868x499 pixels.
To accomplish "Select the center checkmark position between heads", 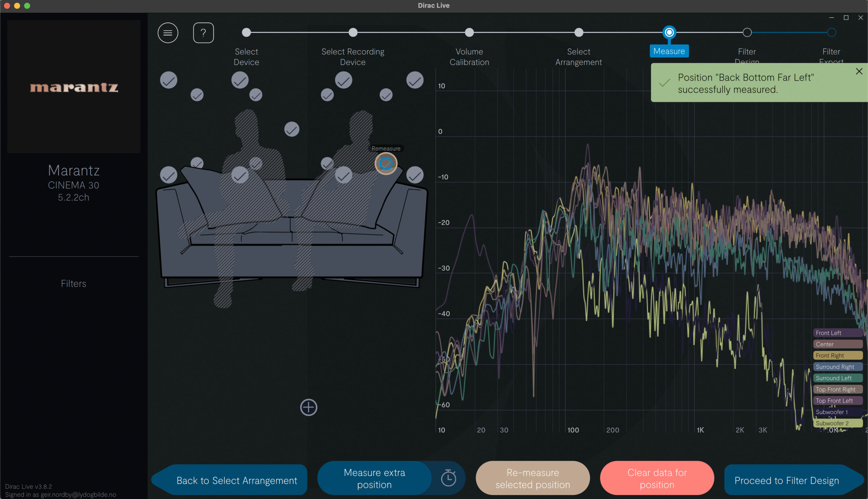I will [292, 129].
